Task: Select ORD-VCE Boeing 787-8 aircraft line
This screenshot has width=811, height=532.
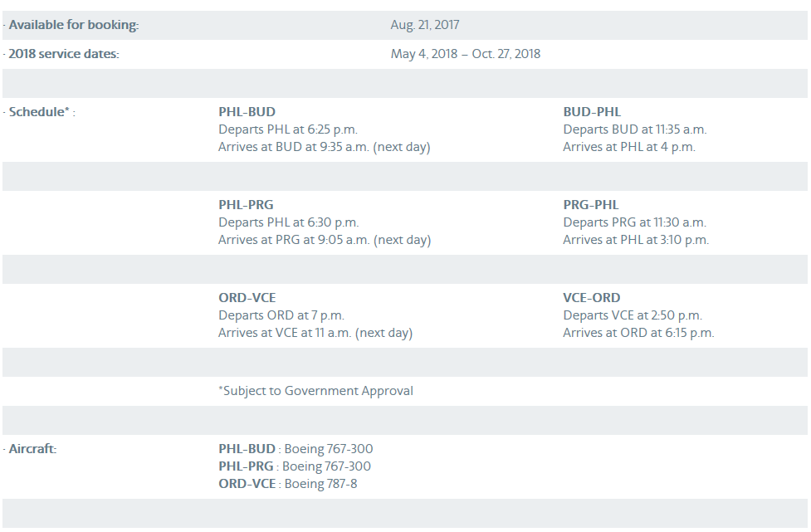Action: click(287, 484)
